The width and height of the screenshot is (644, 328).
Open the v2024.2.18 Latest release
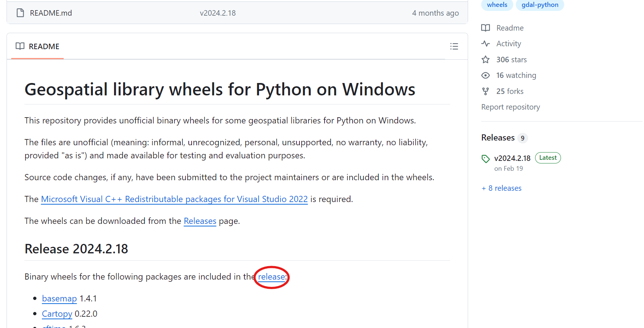coord(512,158)
